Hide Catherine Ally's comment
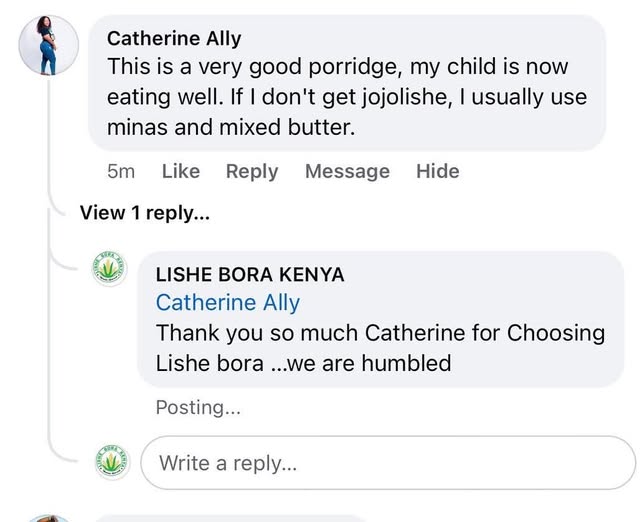The height and width of the screenshot is (522, 640). coord(437,171)
